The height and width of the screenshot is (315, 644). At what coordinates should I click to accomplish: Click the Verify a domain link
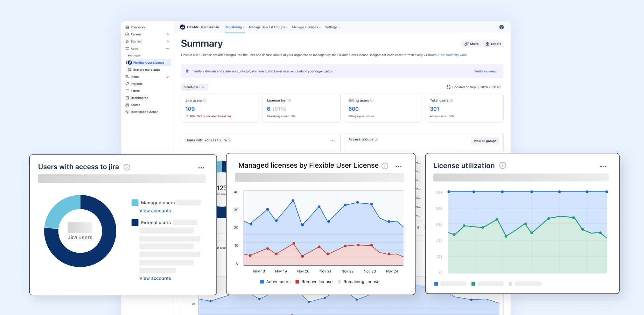(x=485, y=71)
